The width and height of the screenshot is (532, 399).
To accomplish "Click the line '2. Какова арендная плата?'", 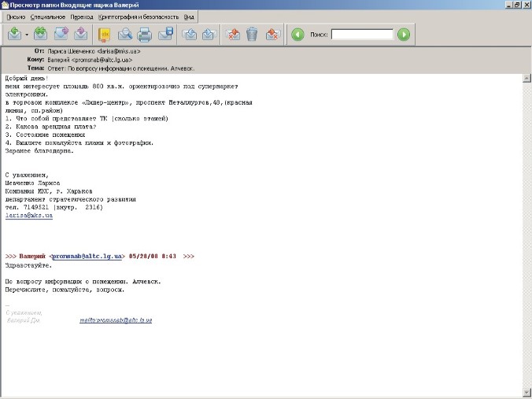I will pyautogui.click(x=51, y=127).
